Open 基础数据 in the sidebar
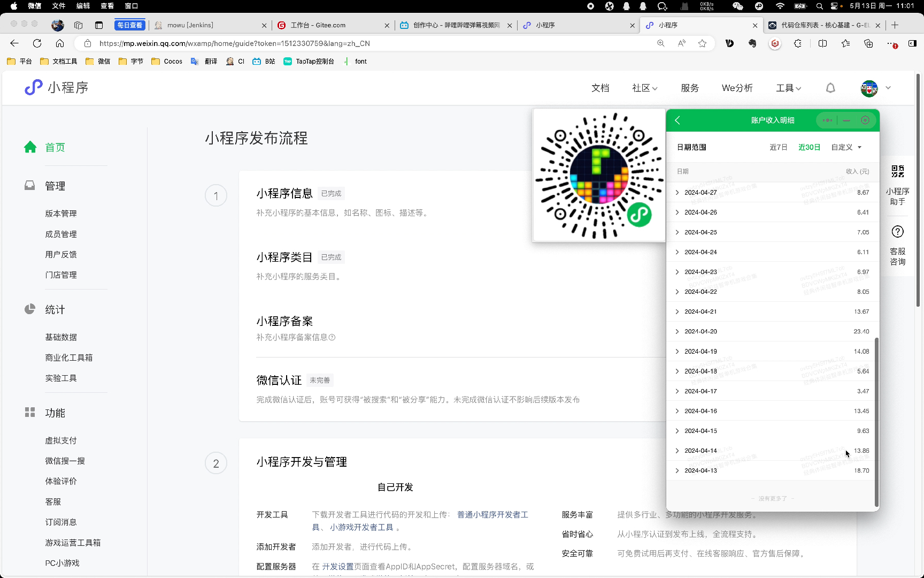This screenshot has width=924, height=578. point(61,337)
